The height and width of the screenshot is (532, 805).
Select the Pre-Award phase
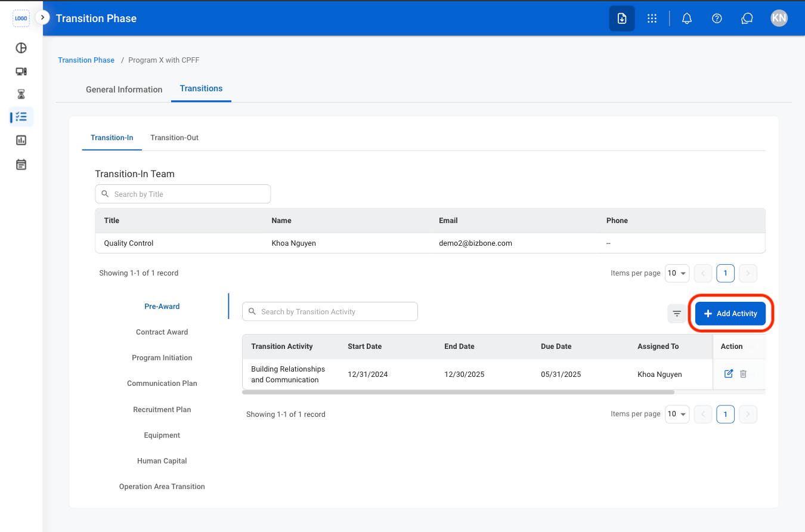(x=162, y=307)
